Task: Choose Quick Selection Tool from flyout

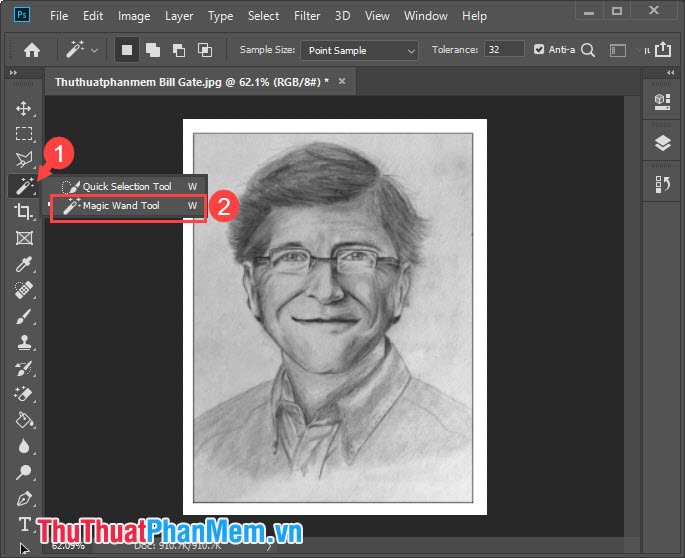Action: pyautogui.click(x=127, y=187)
